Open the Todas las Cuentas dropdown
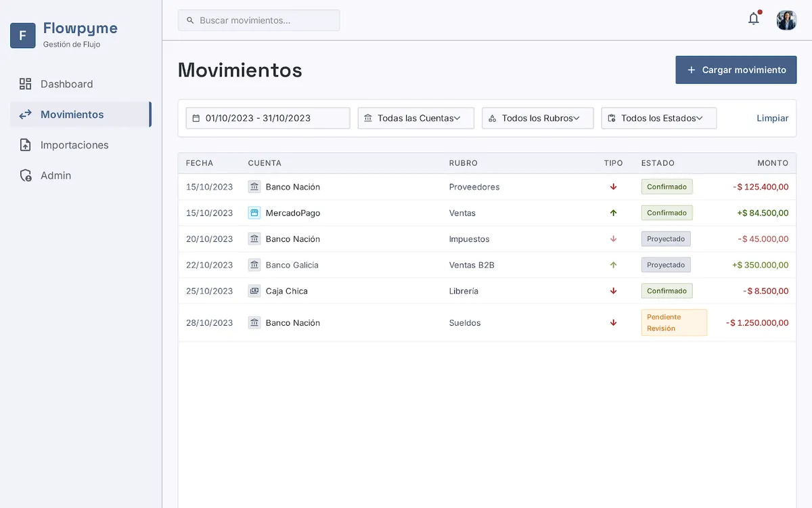Image resolution: width=812 pixels, height=508 pixels. tap(416, 118)
